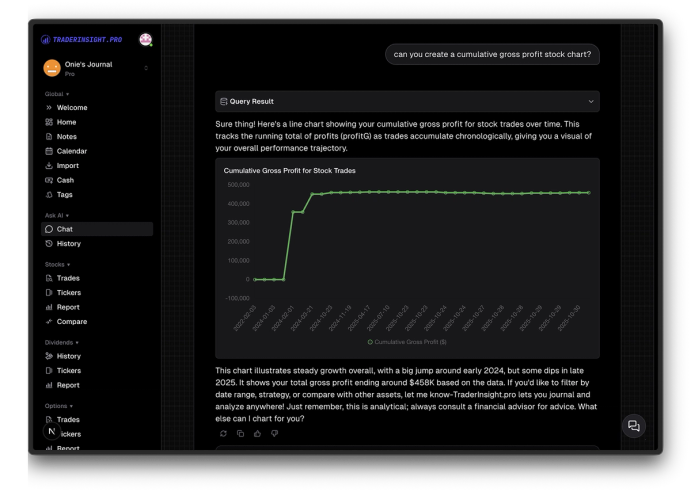The width and height of the screenshot is (691, 492).
Task: Open the Import page
Action: pos(67,166)
